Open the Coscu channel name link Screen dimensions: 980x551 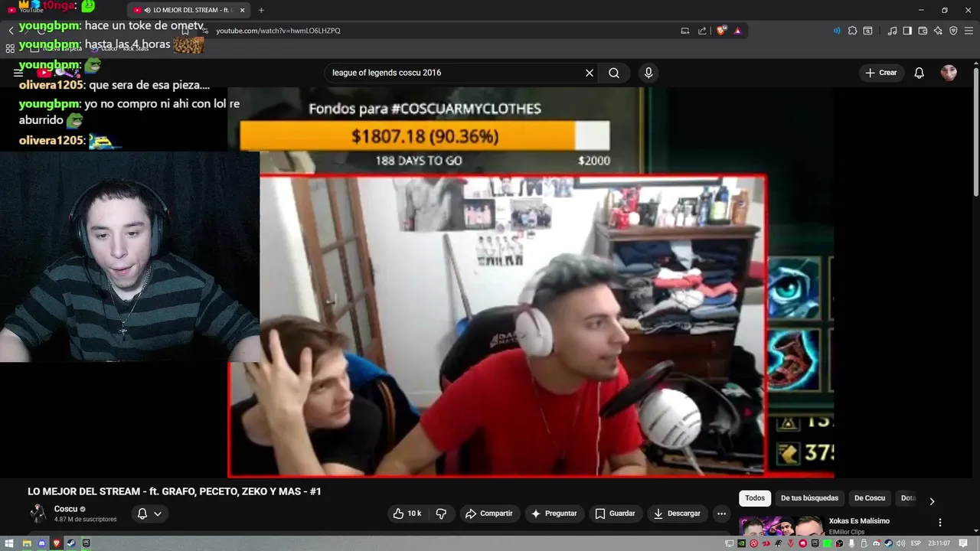coord(66,509)
